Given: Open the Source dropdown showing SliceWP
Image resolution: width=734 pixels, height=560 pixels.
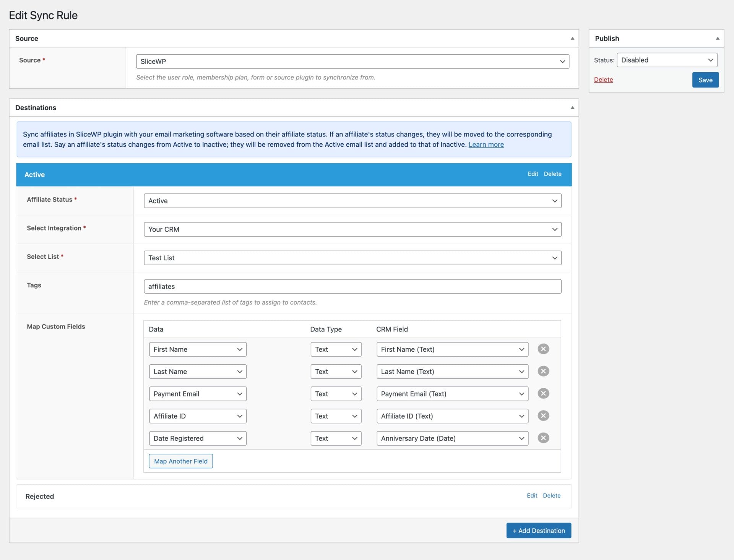Looking at the screenshot, I should (x=352, y=62).
